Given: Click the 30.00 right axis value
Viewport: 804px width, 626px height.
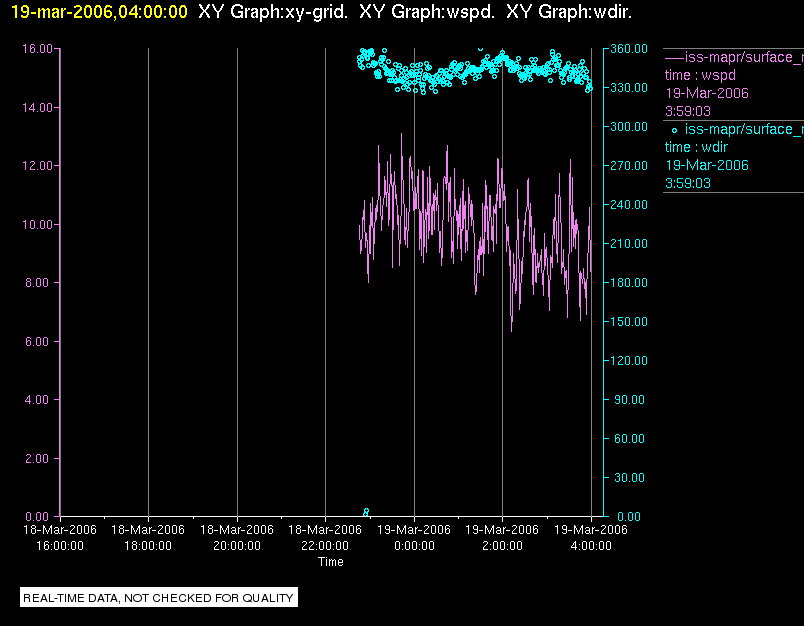Looking at the screenshot, I should [629, 478].
